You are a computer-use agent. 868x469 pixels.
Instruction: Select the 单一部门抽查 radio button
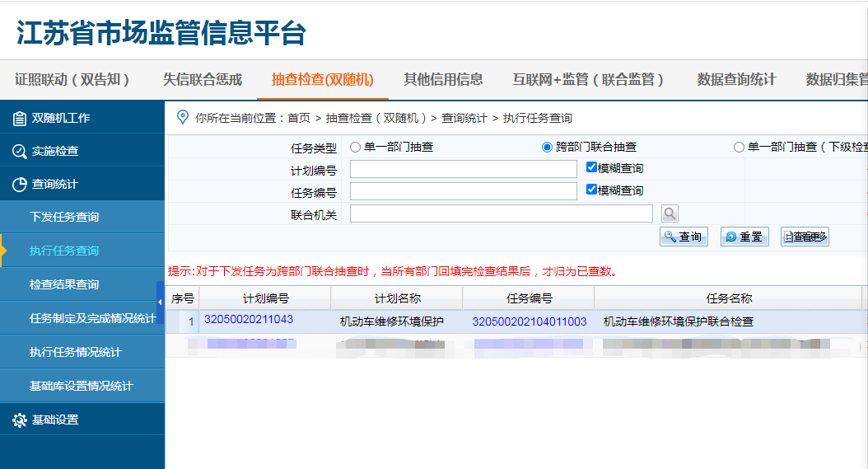pos(356,148)
